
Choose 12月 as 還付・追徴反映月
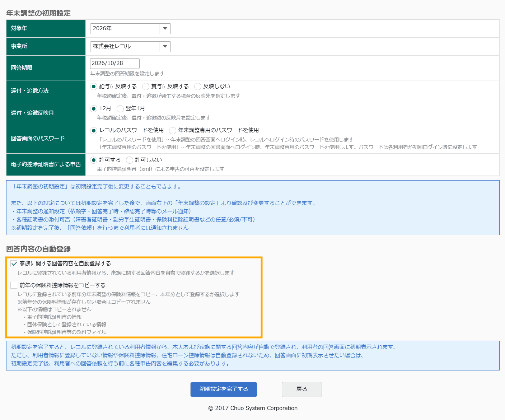point(94,108)
